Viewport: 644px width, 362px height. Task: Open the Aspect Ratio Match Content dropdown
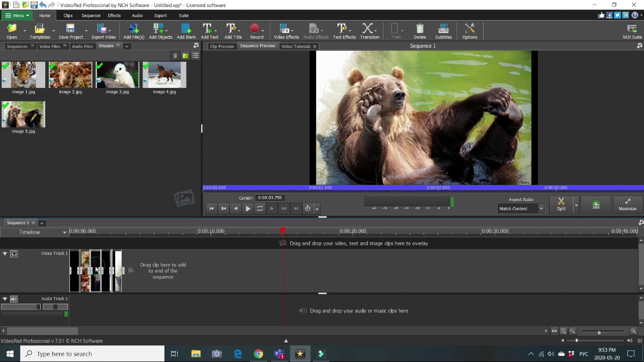[521, 209]
